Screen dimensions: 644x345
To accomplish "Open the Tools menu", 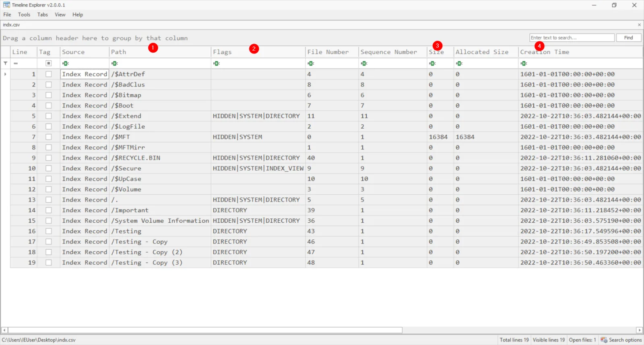I will [x=24, y=14].
